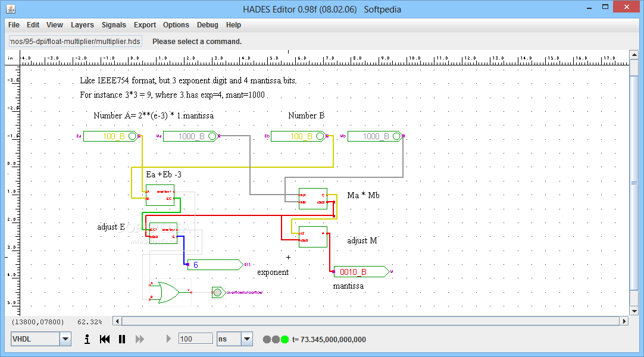Open the Edit menu
Viewport: 644px width, 357px height.
(x=33, y=24)
